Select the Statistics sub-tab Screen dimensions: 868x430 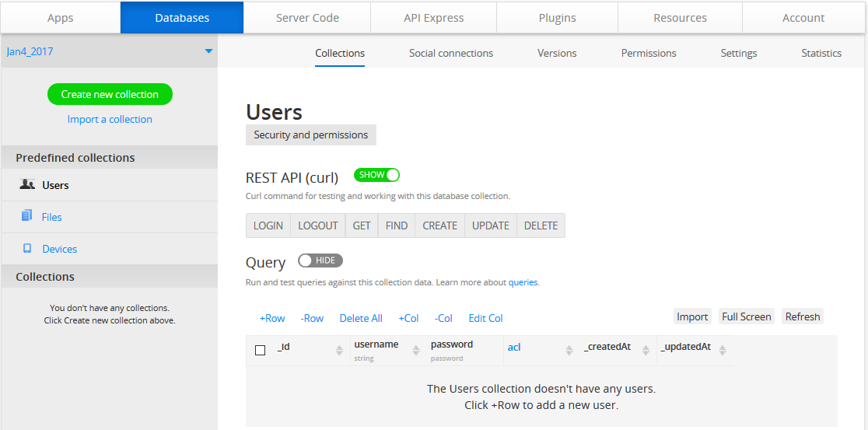click(x=821, y=53)
